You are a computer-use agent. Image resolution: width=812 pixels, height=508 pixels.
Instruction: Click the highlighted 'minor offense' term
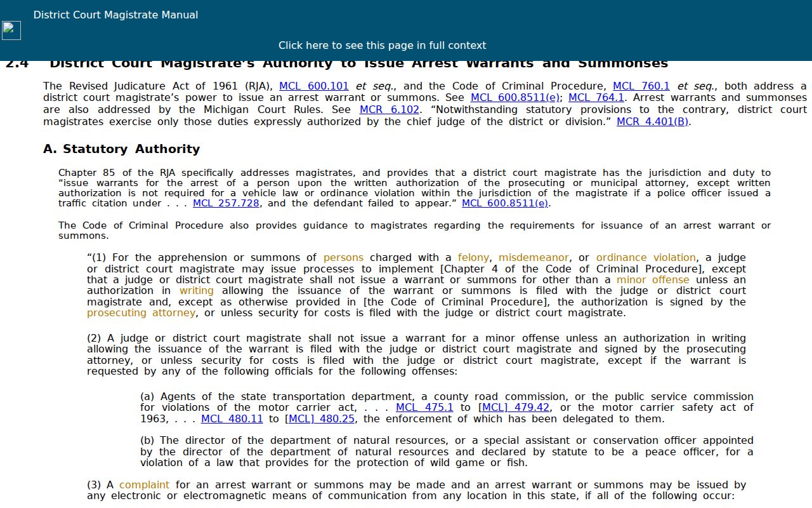(x=653, y=280)
